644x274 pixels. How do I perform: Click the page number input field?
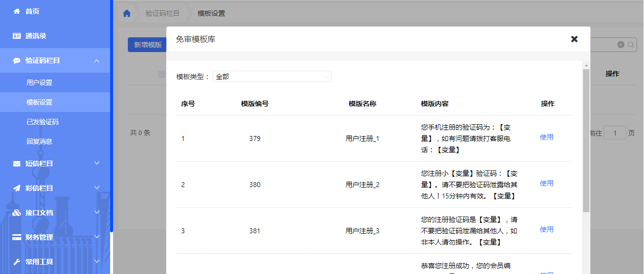tap(615, 133)
